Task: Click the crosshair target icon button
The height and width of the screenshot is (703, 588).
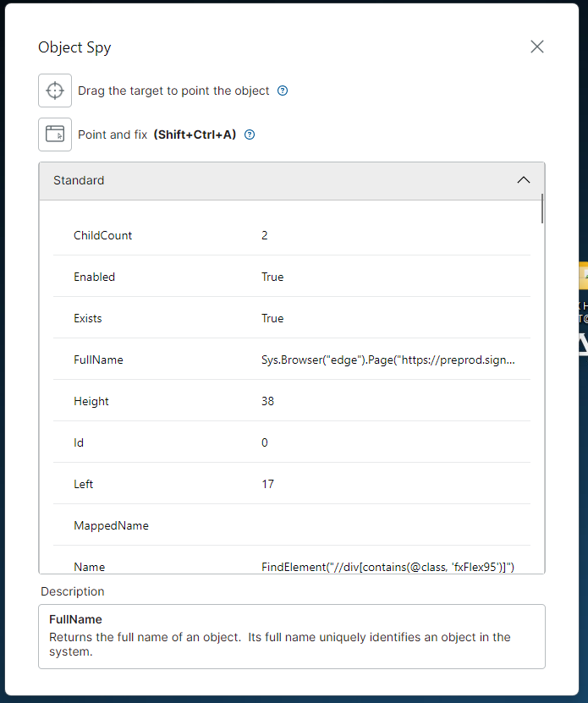Action: tap(55, 91)
